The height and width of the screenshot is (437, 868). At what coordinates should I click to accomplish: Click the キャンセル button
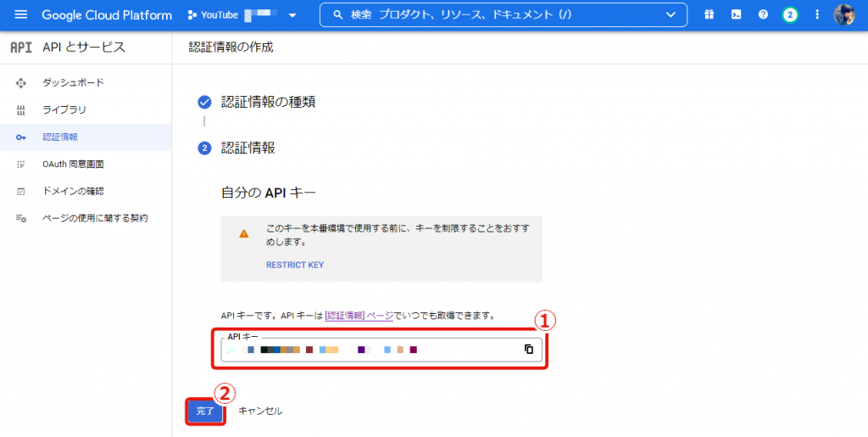coord(260,411)
